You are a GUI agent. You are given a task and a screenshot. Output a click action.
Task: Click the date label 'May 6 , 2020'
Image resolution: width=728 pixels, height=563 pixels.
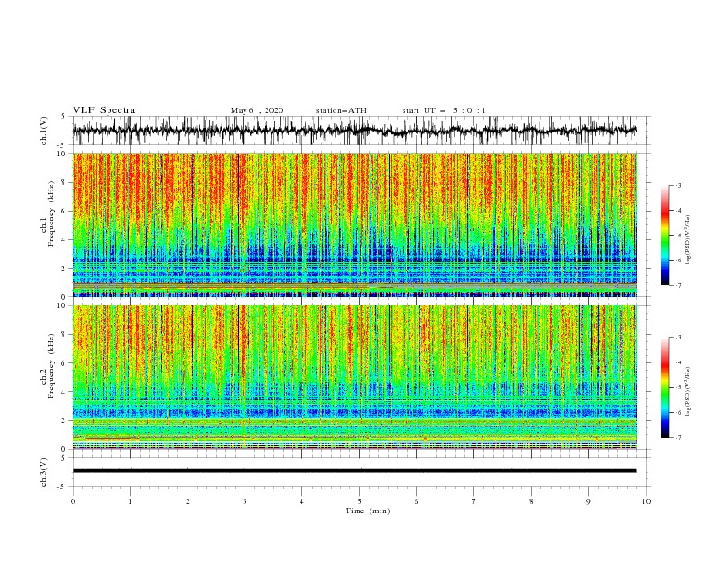coord(256,110)
